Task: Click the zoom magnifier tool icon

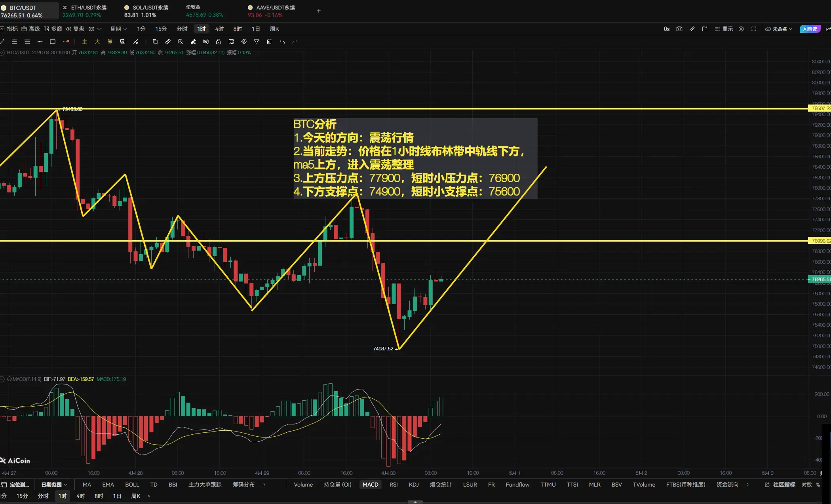Action: click(x=181, y=42)
